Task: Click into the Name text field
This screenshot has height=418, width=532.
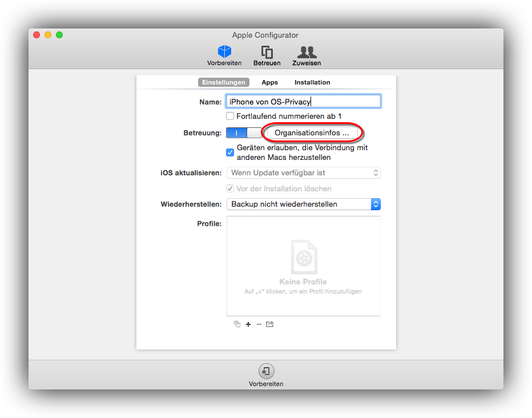Action: click(x=303, y=102)
